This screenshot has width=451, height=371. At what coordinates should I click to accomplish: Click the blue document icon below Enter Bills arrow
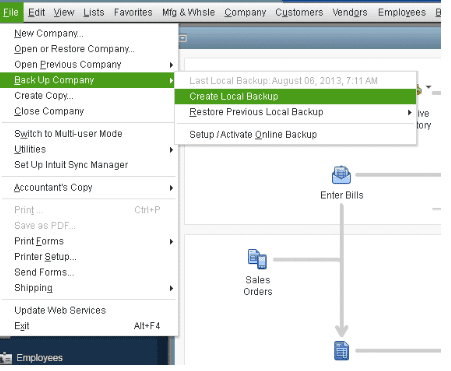click(x=341, y=351)
